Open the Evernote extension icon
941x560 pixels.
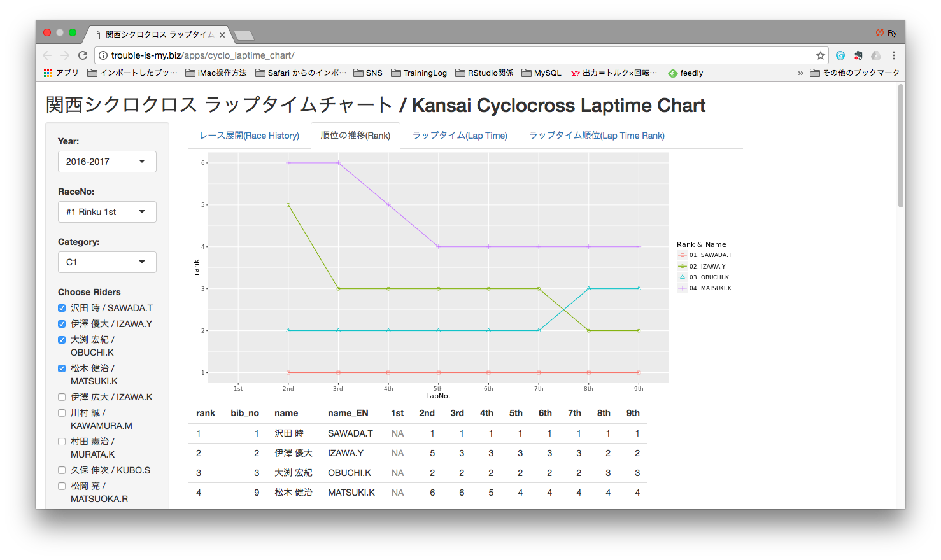pyautogui.click(x=858, y=55)
